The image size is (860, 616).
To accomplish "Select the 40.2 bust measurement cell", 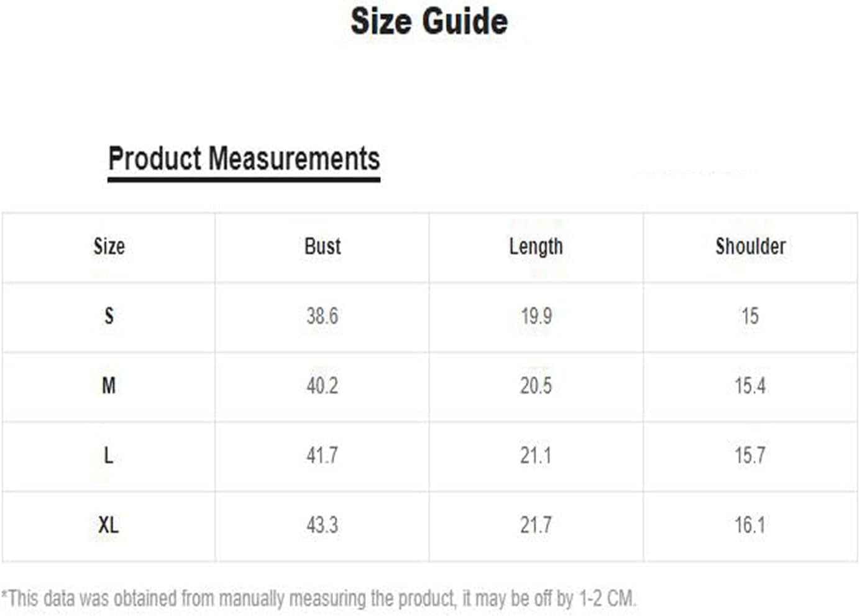I will [x=322, y=386].
